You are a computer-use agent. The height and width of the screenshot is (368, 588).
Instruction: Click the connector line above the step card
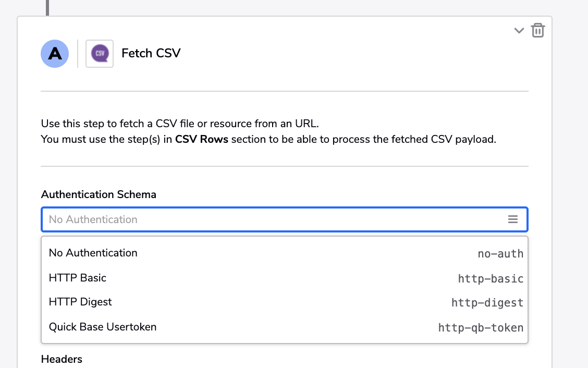click(47, 8)
